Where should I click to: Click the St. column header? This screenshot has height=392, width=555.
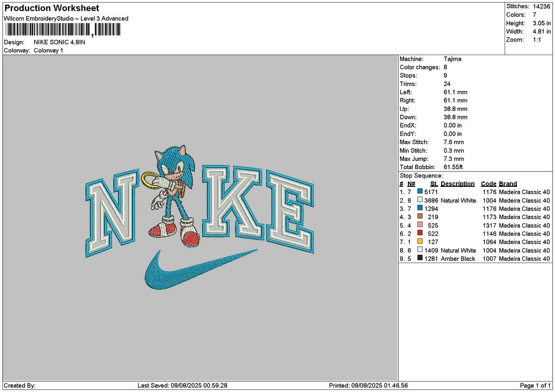434,184
